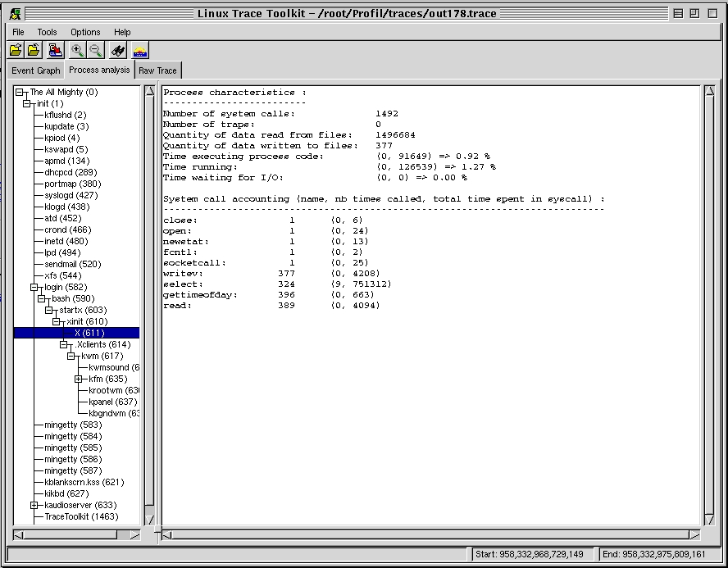Select process apmd (134)
This screenshot has height=568, width=728.
click(x=67, y=161)
